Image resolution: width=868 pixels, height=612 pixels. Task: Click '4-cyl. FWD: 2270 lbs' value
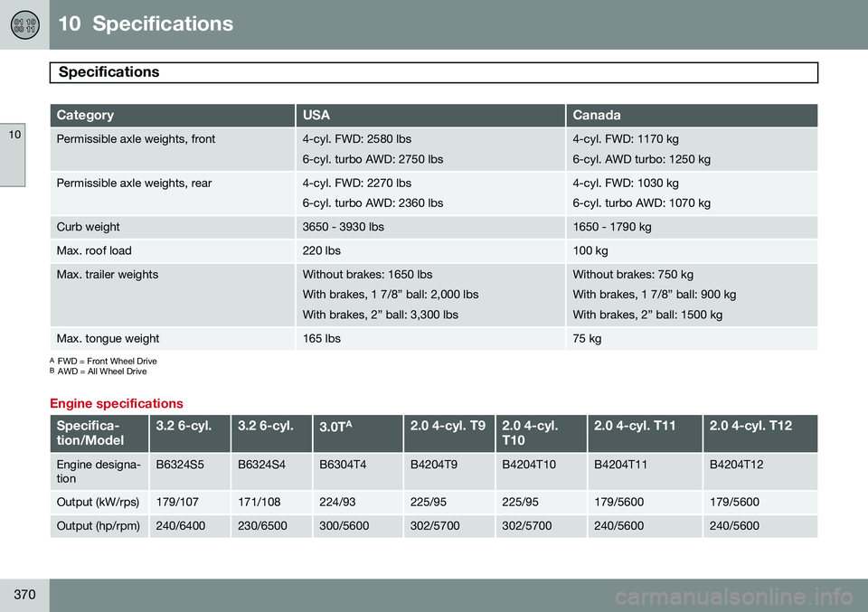356,184
